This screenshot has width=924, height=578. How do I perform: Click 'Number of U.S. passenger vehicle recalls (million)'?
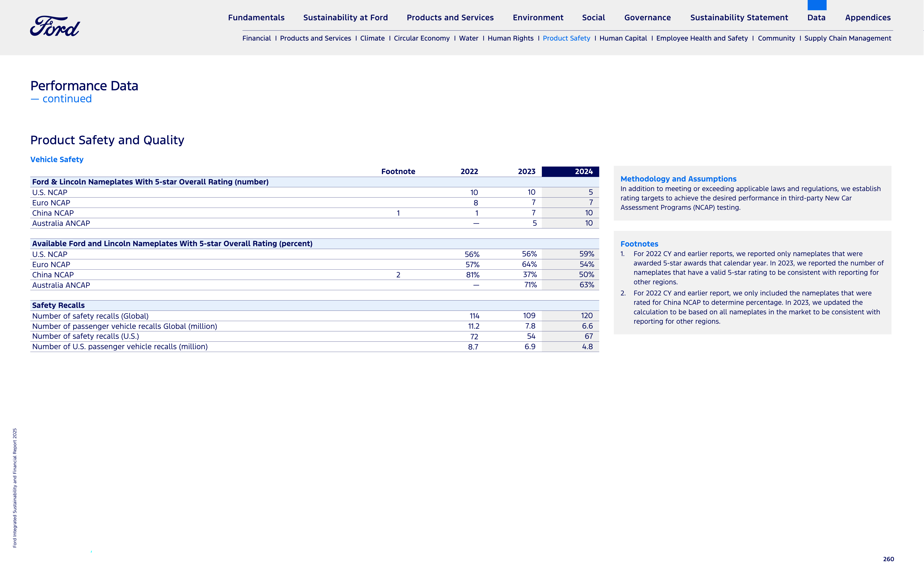[x=120, y=347]
